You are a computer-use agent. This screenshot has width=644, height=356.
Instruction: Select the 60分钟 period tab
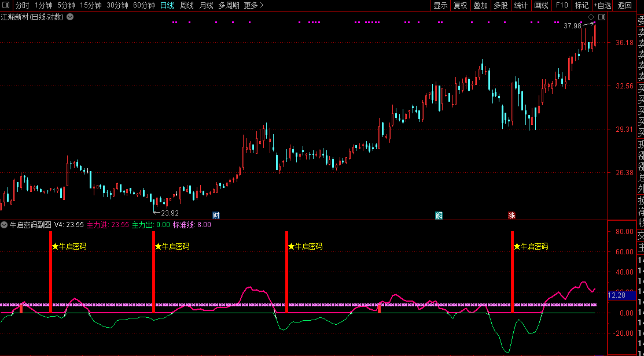coord(143,5)
